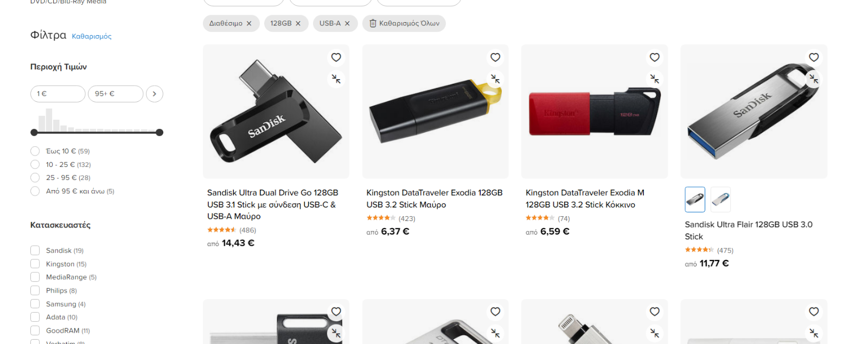Tick the Samsung manufacturer filter
The height and width of the screenshot is (344, 868).
pyautogui.click(x=35, y=304)
